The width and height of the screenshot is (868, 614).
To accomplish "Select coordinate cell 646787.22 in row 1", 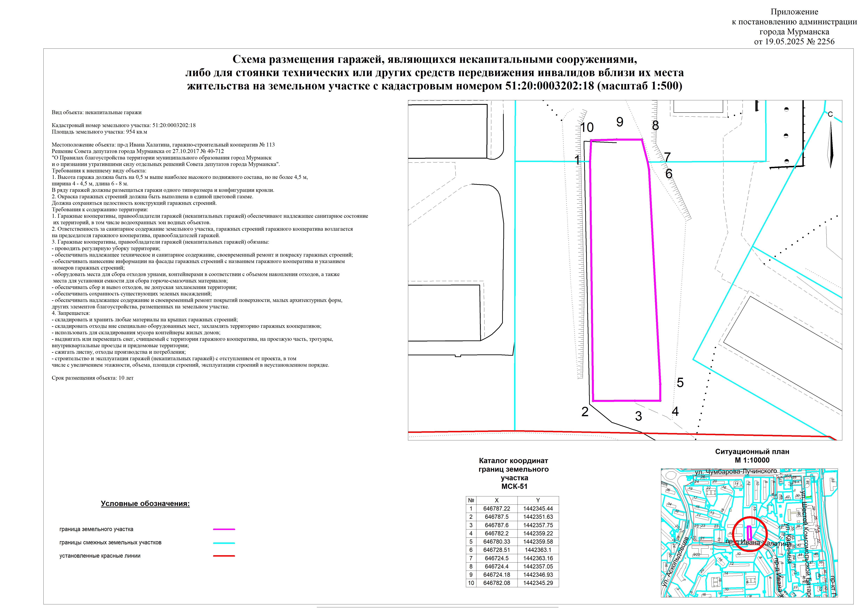I will pos(497,508).
